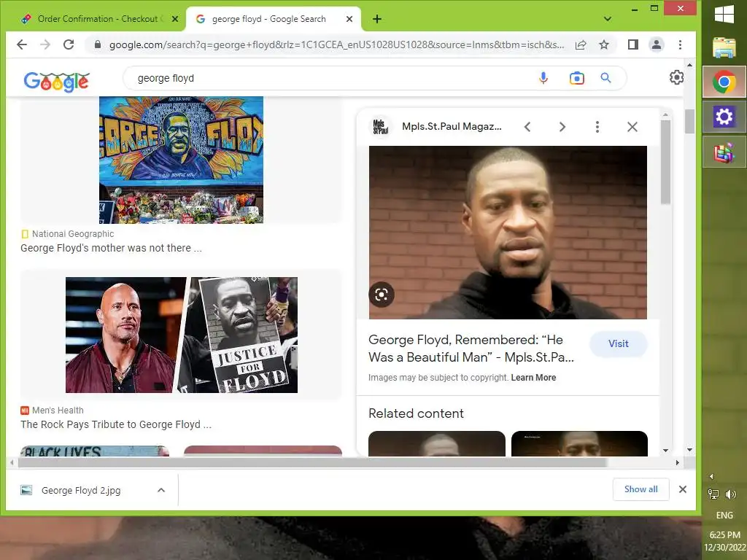
Task: Show next image in the preview panel
Action: (x=562, y=127)
